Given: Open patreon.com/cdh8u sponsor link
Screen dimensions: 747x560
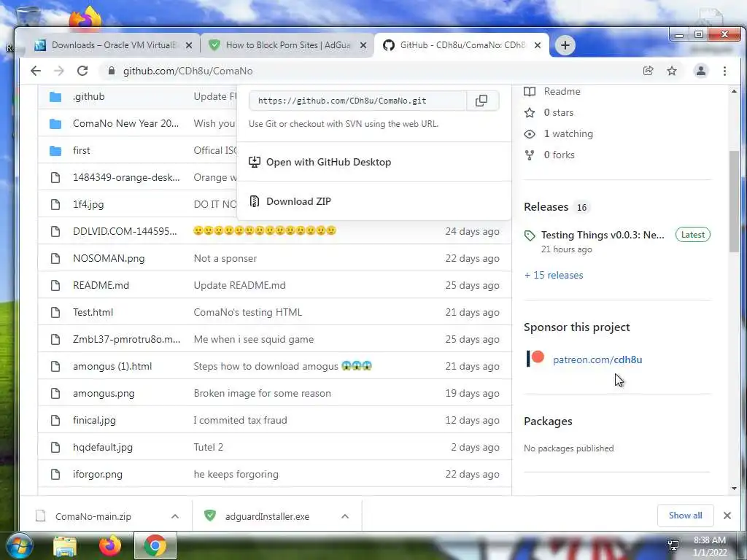Looking at the screenshot, I should click(x=597, y=360).
